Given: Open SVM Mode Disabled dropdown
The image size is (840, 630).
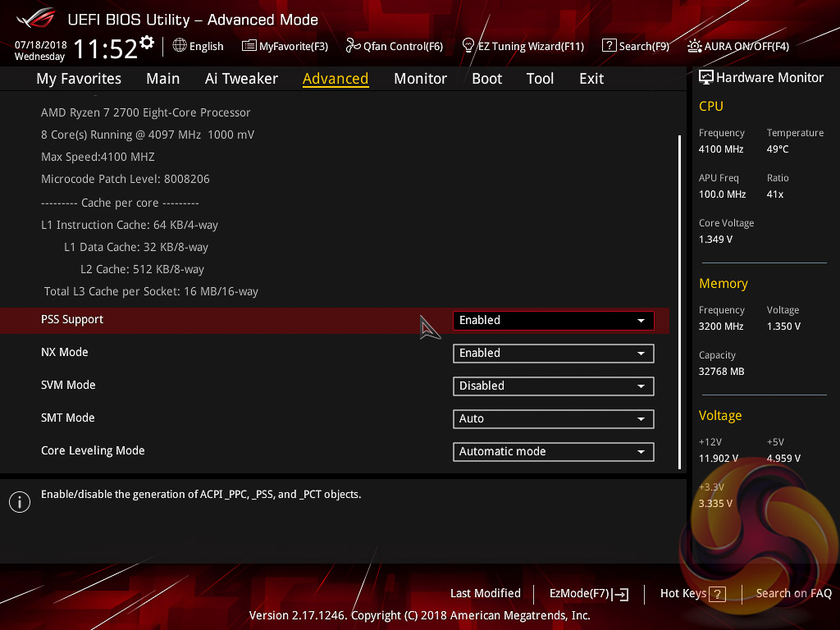Looking at the screenshot, I should point(554,386).
